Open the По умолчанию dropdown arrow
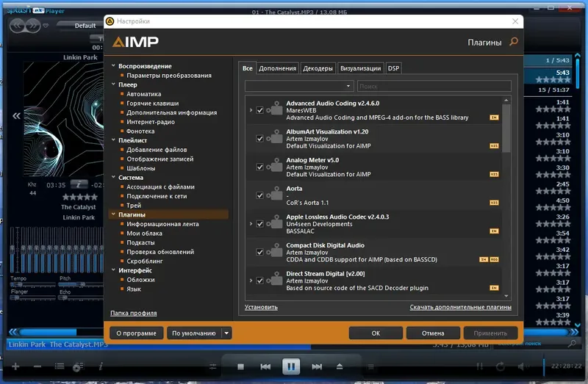The height and width of the screenshot is (384, 588). [x=226, y=333]
